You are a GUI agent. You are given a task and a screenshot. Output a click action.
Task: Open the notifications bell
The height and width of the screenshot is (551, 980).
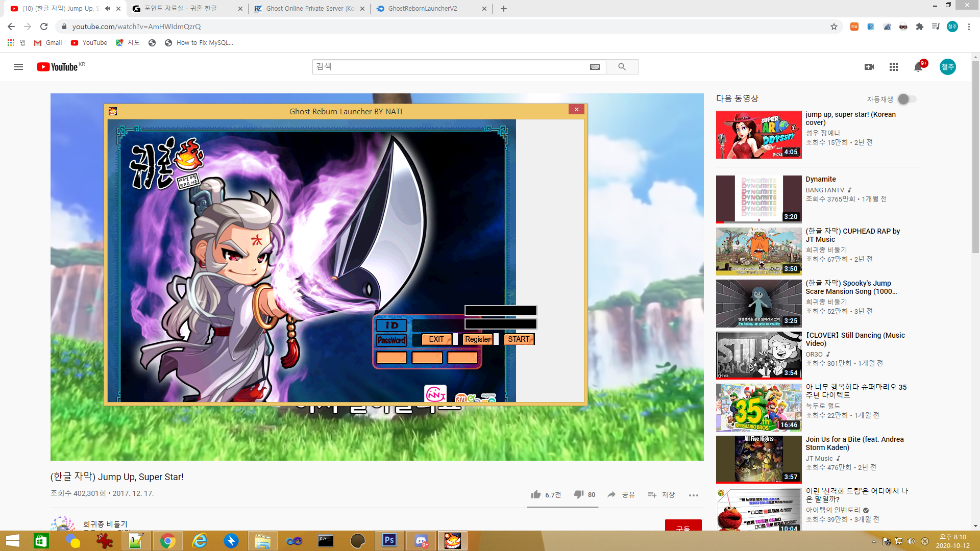coord(918,67)
